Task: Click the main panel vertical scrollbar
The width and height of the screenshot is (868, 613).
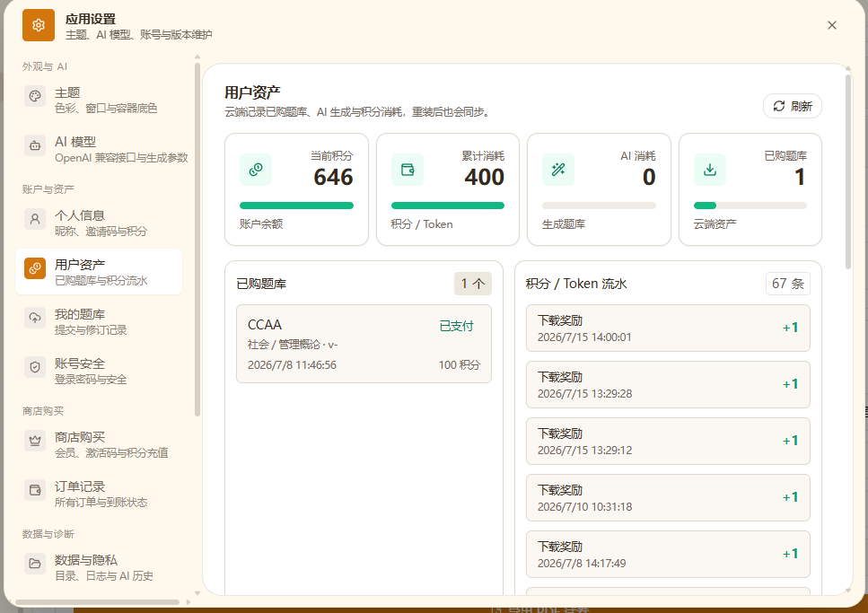Action: point(848,171)
